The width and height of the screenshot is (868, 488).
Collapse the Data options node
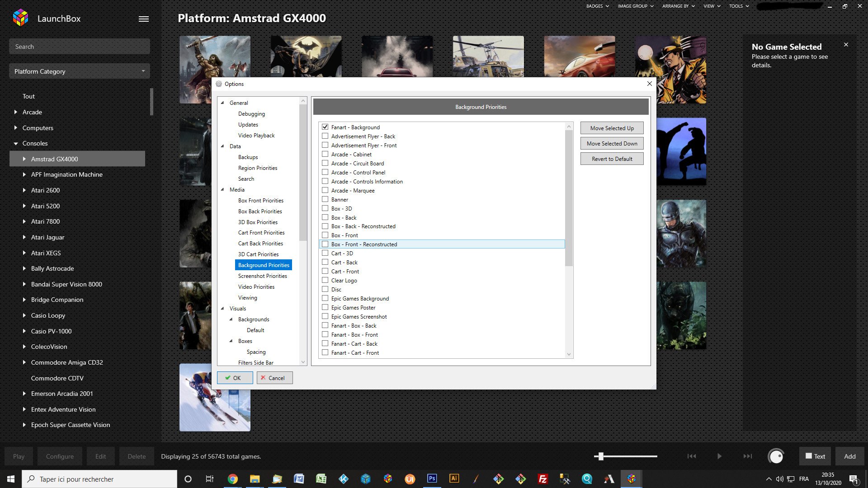pos(222,146)
